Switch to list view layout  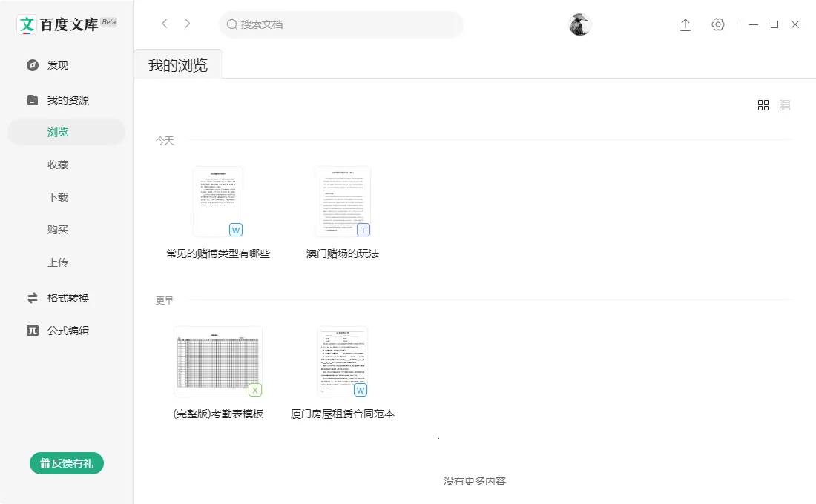pyautogui.click(x=785, y=105)
